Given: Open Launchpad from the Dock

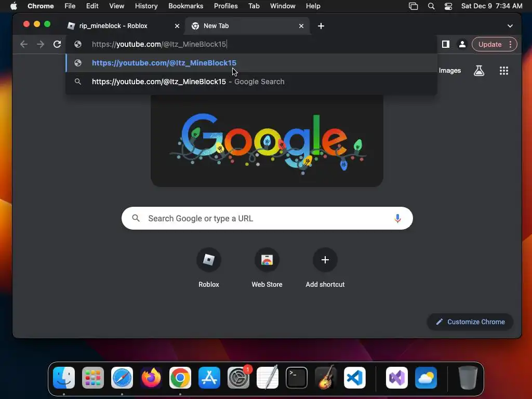Looking at the screenshot, I should pyautogui.click(x=92, y=378).
